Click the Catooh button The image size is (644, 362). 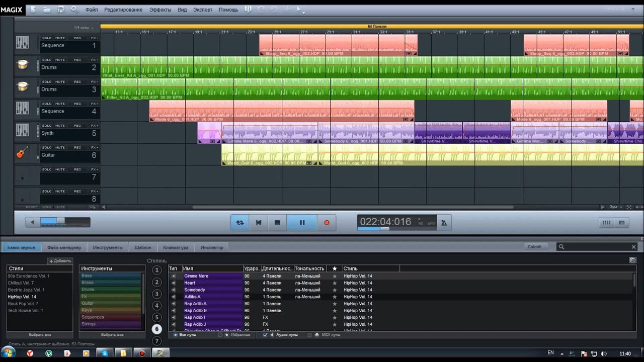(x=537, y=247)
